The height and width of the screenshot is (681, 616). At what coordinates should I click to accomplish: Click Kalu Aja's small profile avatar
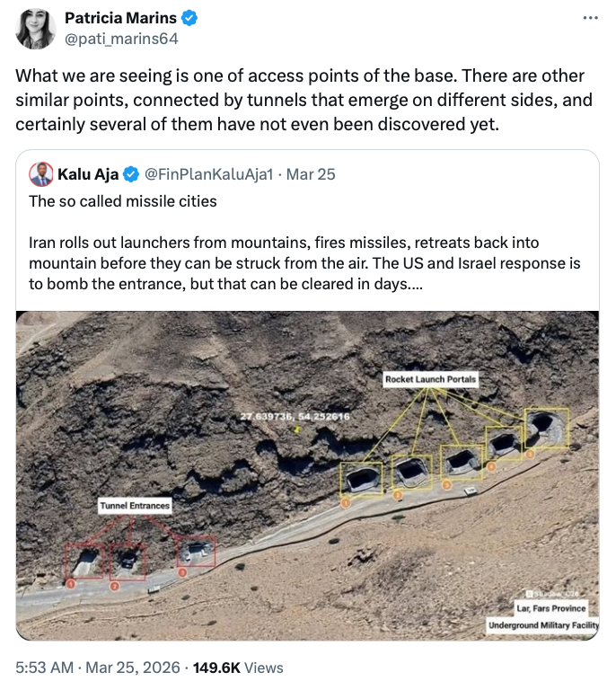tap(40, 173)
